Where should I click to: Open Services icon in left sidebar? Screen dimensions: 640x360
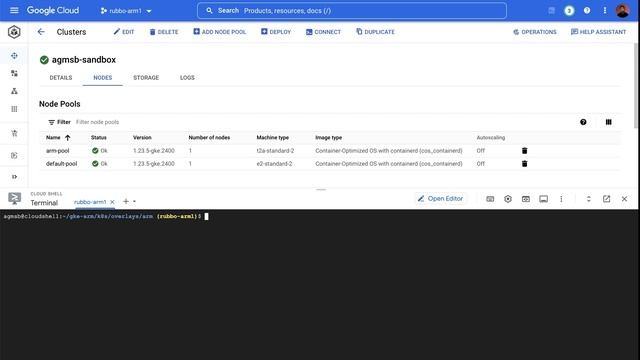[x=14, y=91]
